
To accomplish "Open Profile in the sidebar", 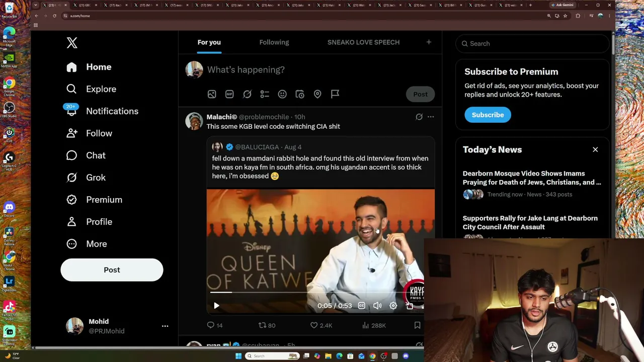I will [x=89, y=222].
